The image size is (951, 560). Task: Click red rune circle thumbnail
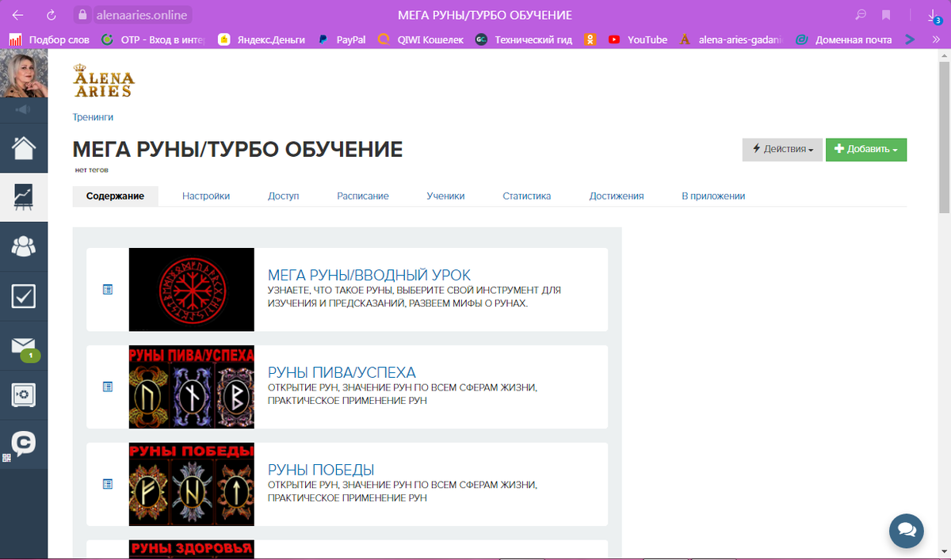pyautogui.click(x=192, y=289)
